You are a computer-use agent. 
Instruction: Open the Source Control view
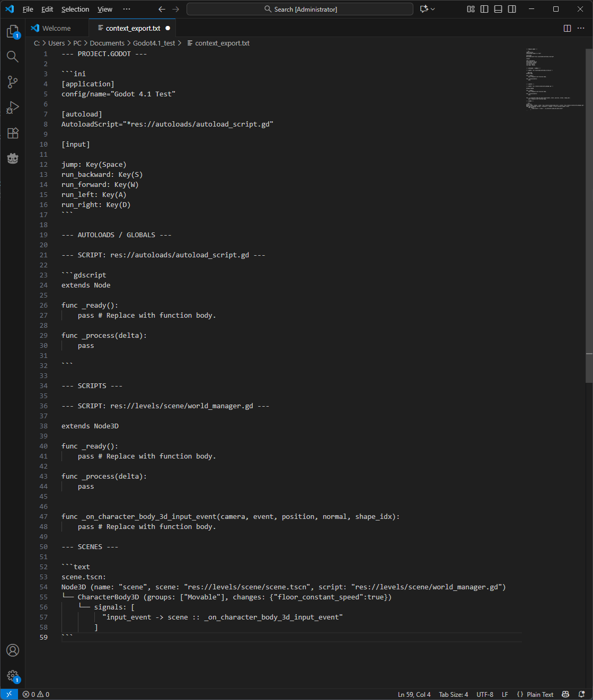click(x=13, y=82)
